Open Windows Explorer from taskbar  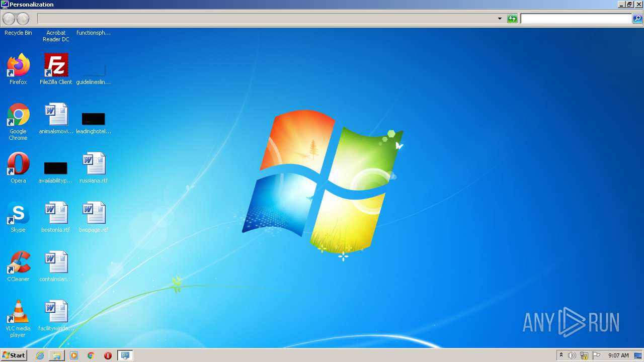pos(57,355)
